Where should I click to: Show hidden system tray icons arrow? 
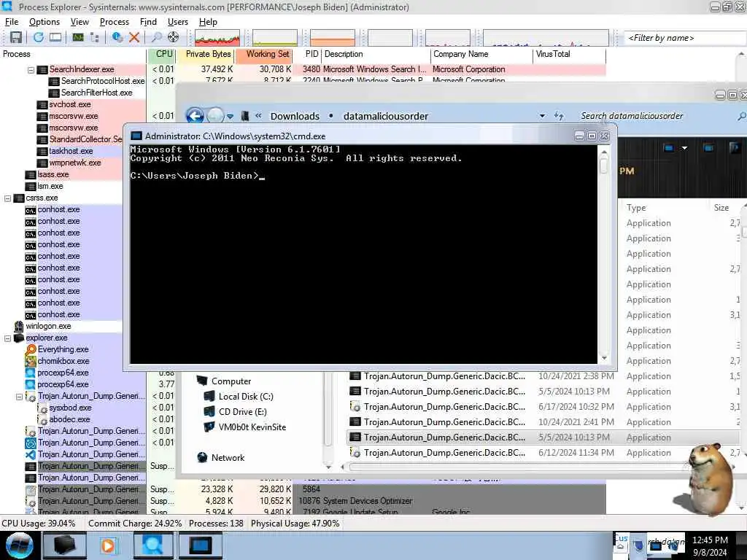pos(620,547)
